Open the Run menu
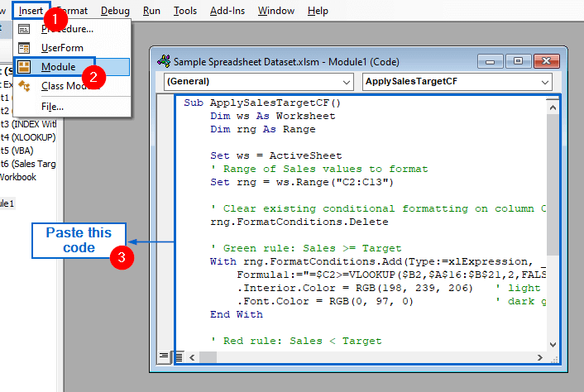Screen dimensions: 584x392 (151, 11)
